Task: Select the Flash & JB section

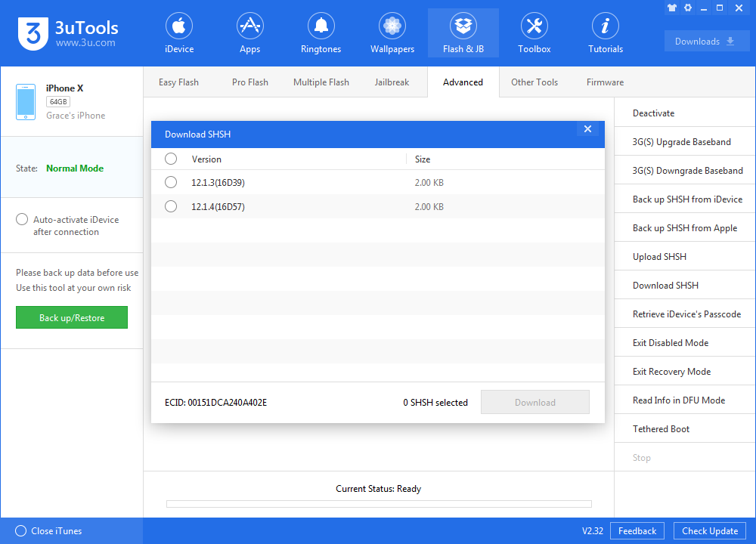Action: [463, 32]
